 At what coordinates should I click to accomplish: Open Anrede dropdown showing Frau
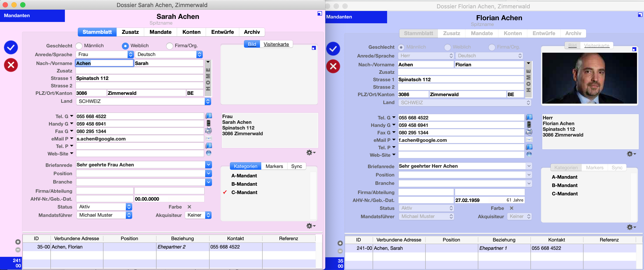click(105, 54)
